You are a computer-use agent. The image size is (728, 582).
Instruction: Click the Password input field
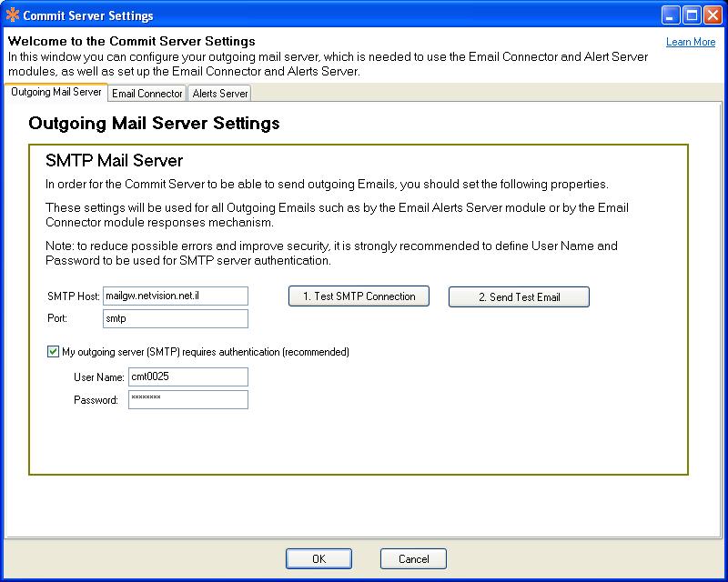[x=187, y=400]
